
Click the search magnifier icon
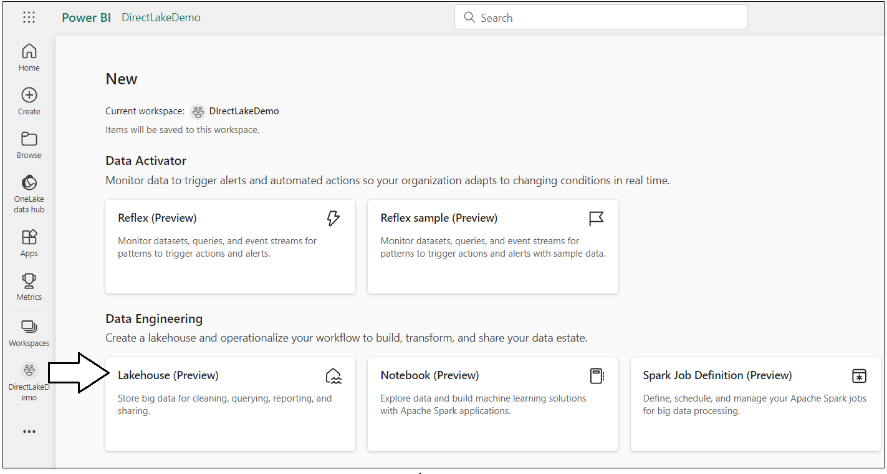pyautogui.click(x=469, y=18)
